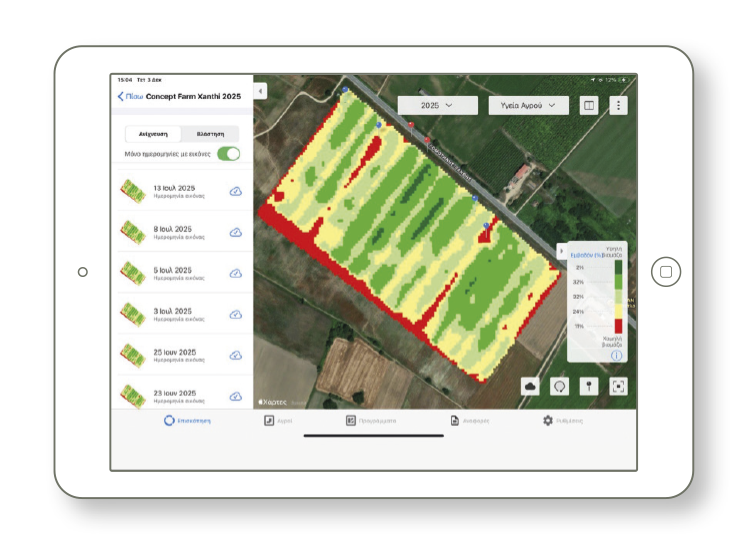Open the split view compare icon
Screen dimensions: 753x552
click(589, 105)
